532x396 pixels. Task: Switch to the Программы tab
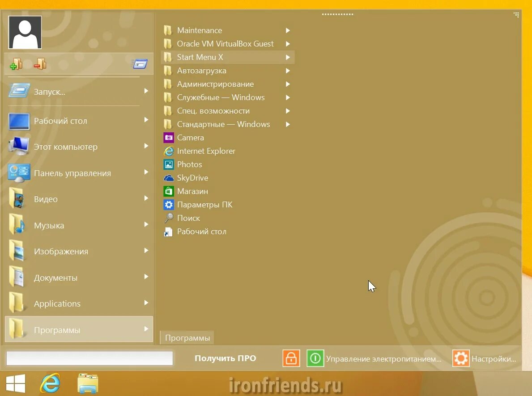[187, 337]
